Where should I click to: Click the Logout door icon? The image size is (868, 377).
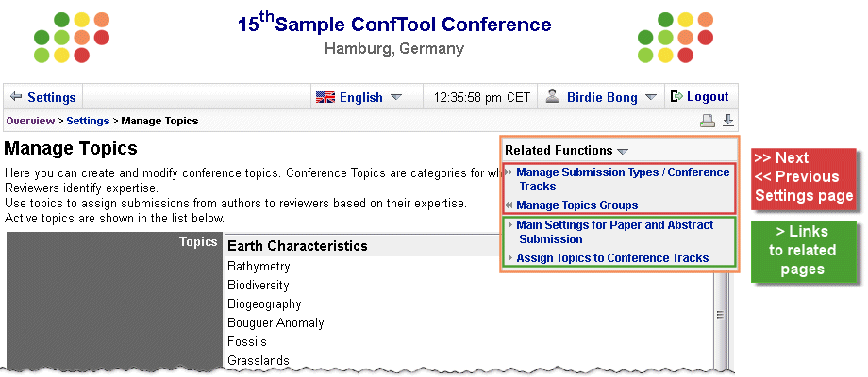(676, 97)
